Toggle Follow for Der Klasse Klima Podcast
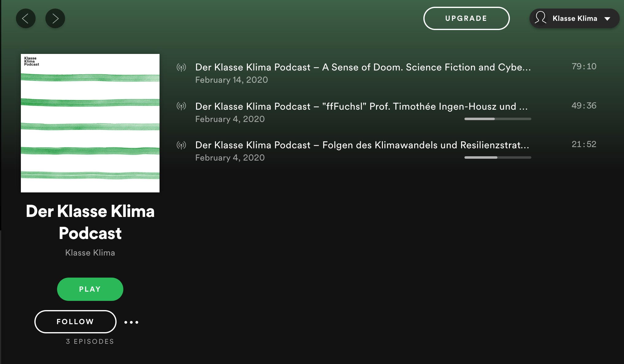This screenshot has height=364, width=624. click(75, 322)
